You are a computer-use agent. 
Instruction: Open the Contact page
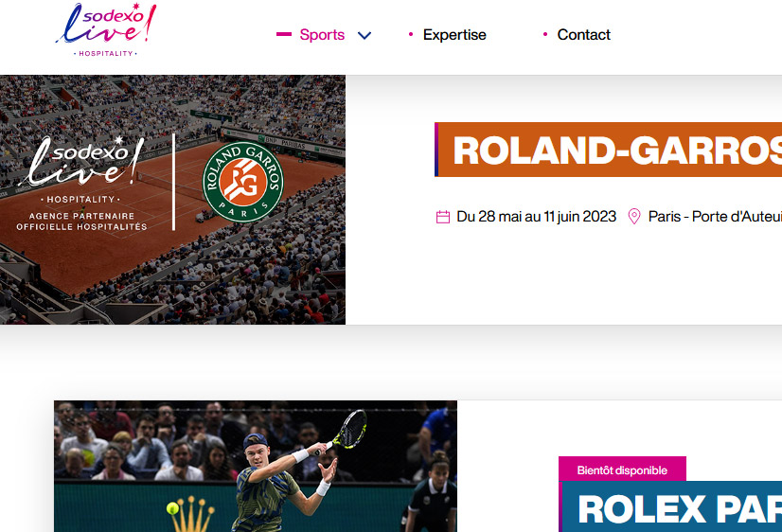pos(583,35)
